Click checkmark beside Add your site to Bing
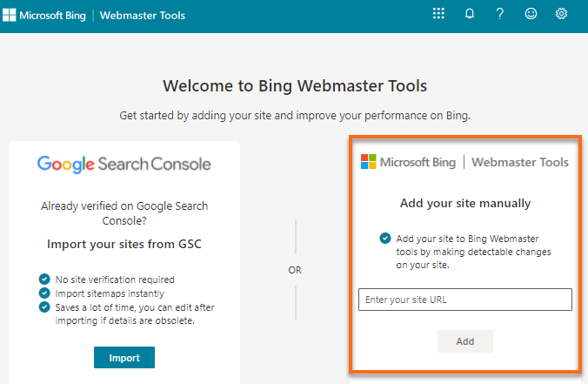588x384 pixels. point(385,238)
